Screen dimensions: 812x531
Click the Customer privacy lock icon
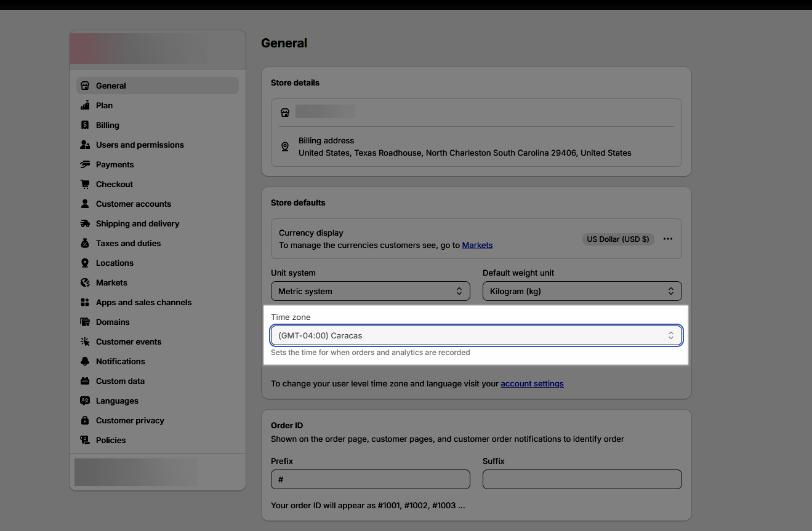click(85, 420)
